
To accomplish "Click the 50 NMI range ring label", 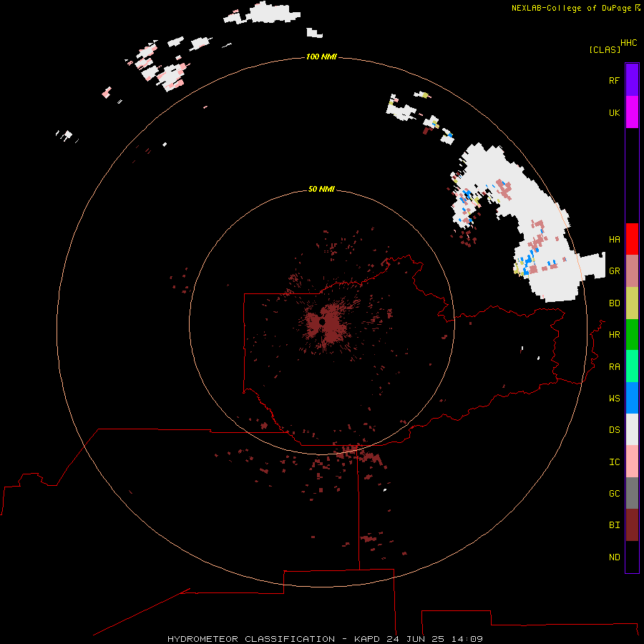I will click(321, 189).
